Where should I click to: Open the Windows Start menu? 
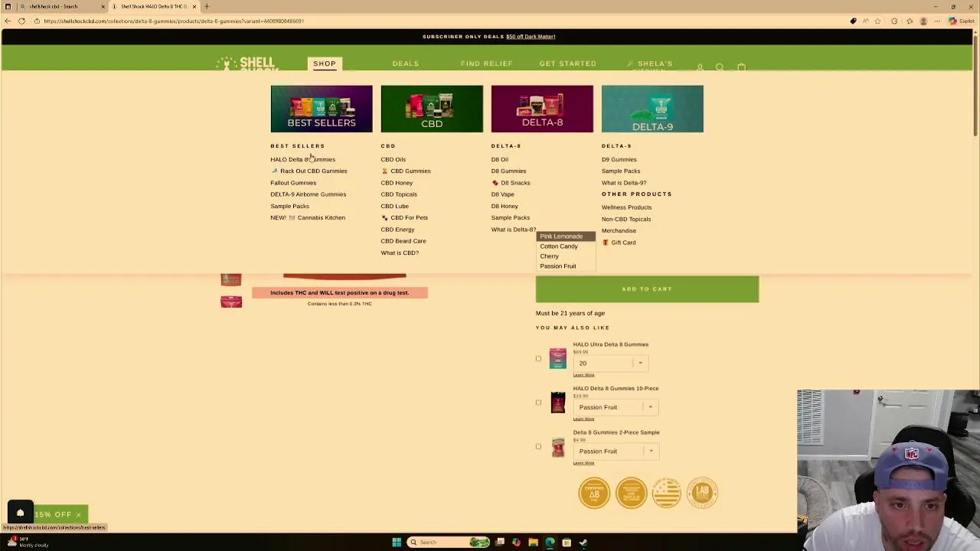(x=397, y=543)
